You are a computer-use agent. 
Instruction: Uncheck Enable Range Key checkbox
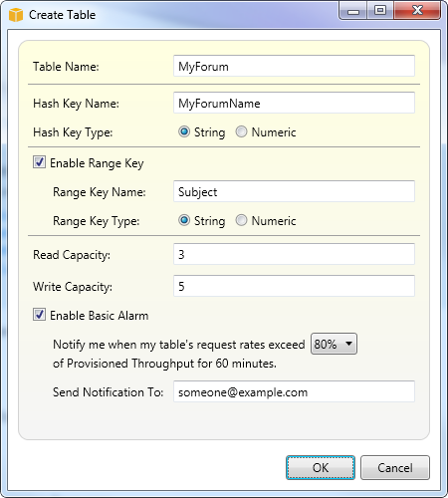click(39, 162)
